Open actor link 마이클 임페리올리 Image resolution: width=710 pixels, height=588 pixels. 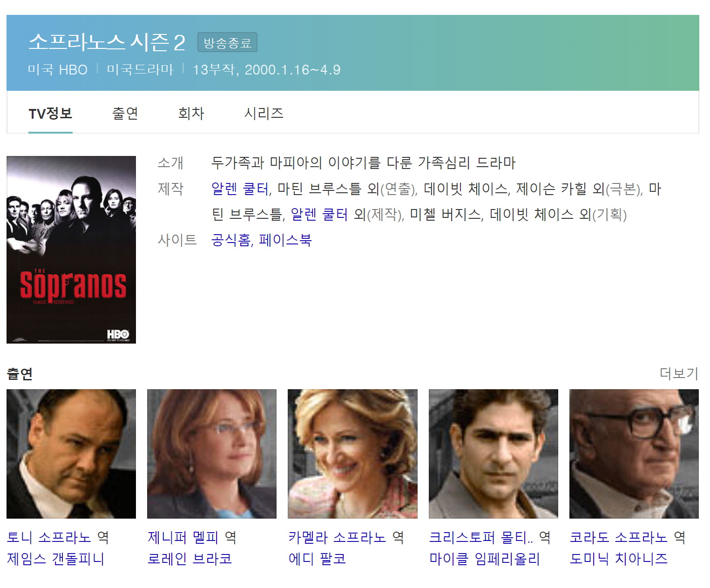point(485,558)
